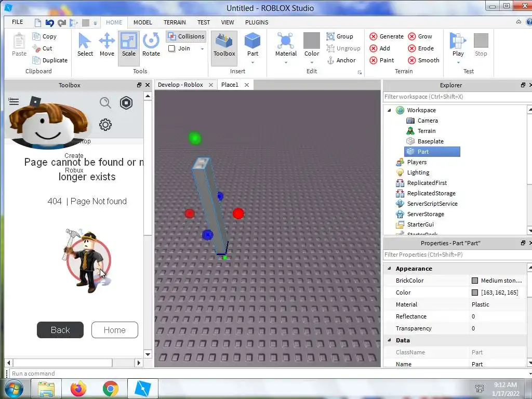Cut the selected part

tap(43, 48)
